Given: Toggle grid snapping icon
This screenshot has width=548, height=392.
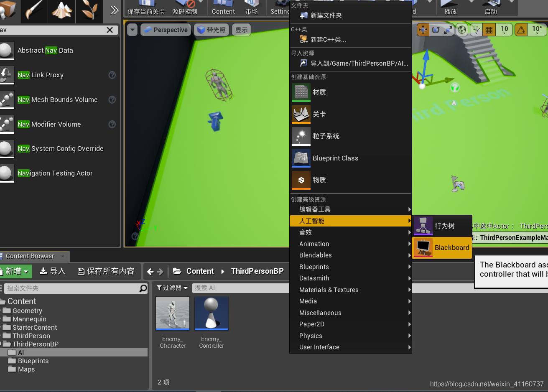Looking at the screenshot, I should pyautogui.click(x=489, y=30).
